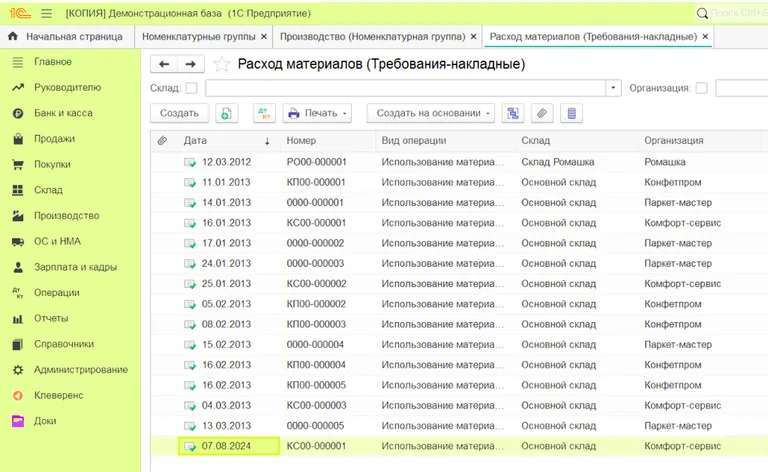
Task: Open the Дт/Кт postings icon
Action: (263, 113)
